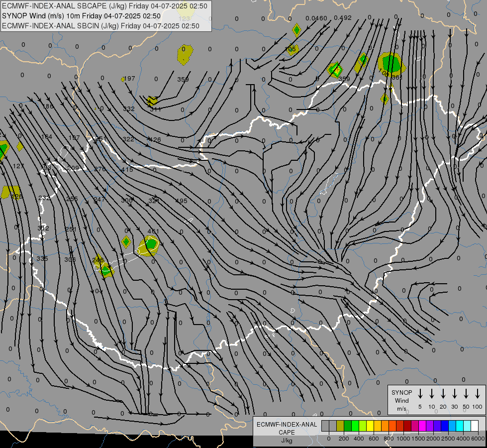Viewport: 487px width, 448px height.
Task: Pick the pure yellow CAPE legend swatch
Action: [370, 426]
